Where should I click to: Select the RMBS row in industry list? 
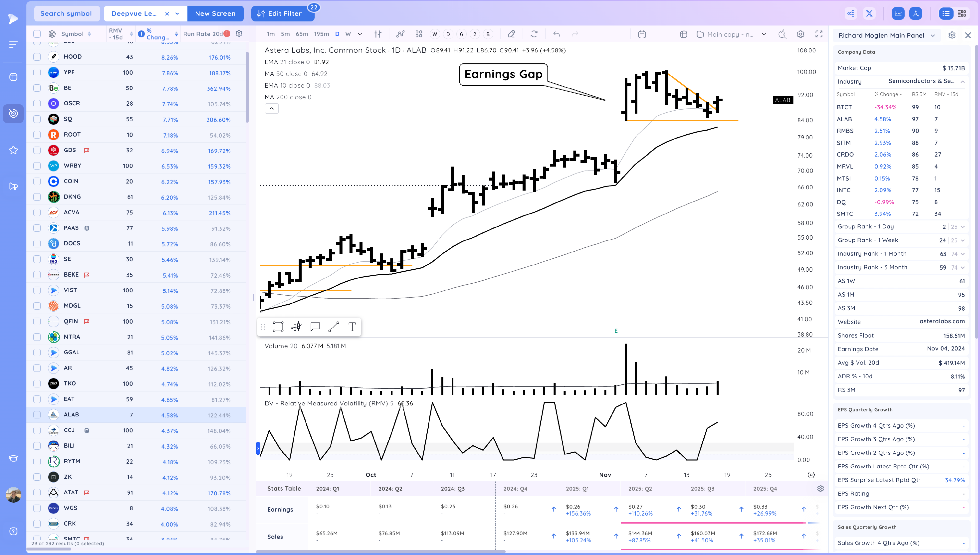tap(901, 131)
